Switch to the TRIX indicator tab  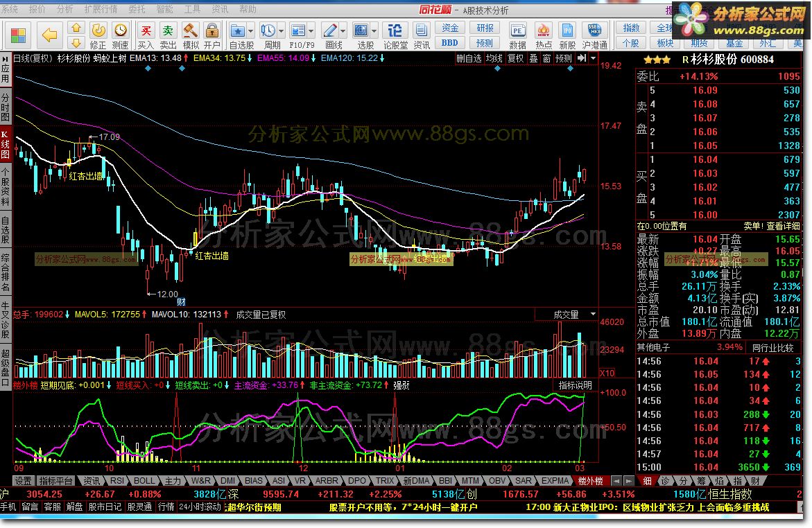385,481
